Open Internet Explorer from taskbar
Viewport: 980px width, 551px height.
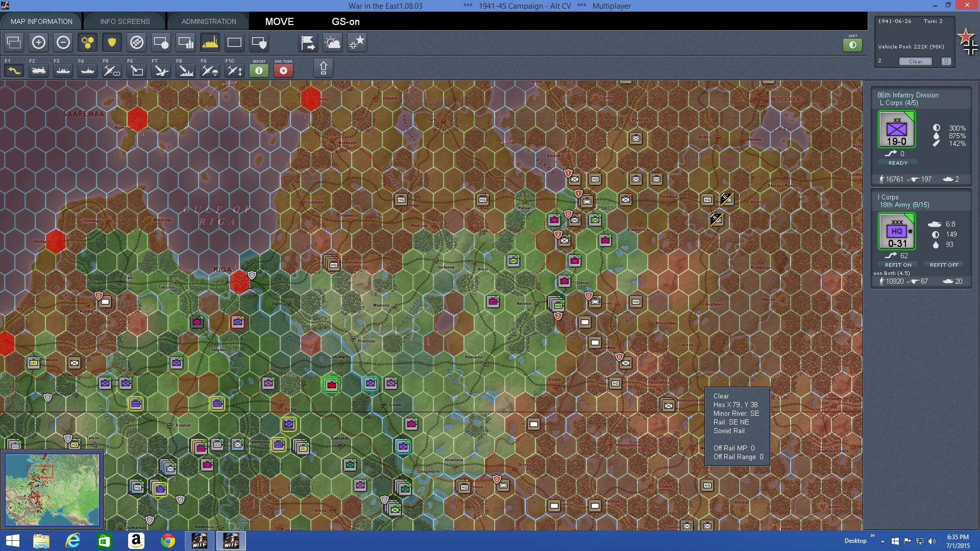73,541
